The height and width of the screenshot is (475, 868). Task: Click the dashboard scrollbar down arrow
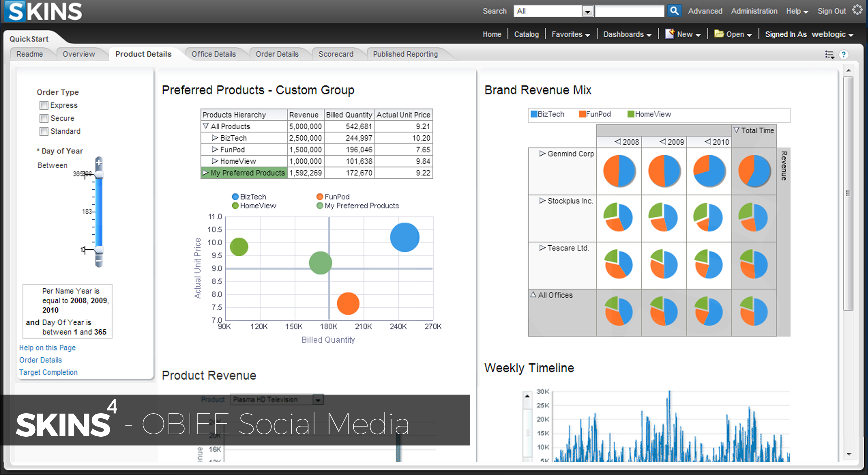[x=849, y=454]
